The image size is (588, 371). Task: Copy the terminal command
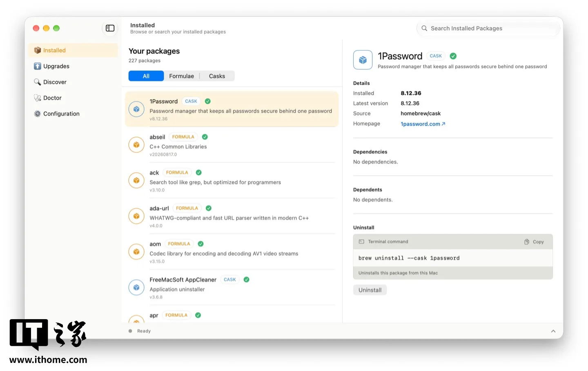point(535,242)
